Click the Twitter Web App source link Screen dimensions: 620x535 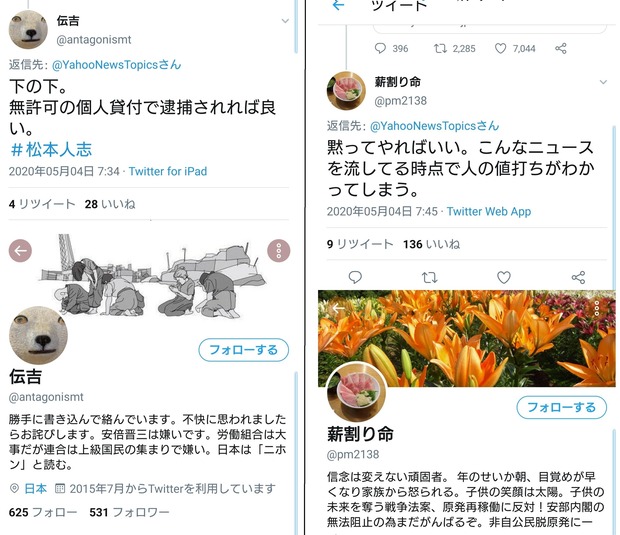pos(489,211)
